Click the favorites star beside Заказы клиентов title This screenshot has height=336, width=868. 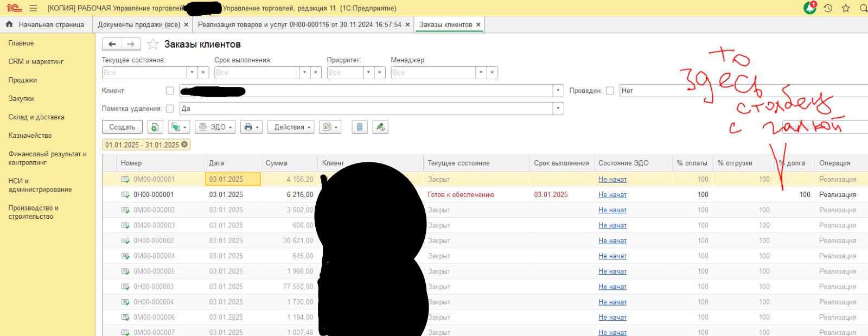[153, 45]
